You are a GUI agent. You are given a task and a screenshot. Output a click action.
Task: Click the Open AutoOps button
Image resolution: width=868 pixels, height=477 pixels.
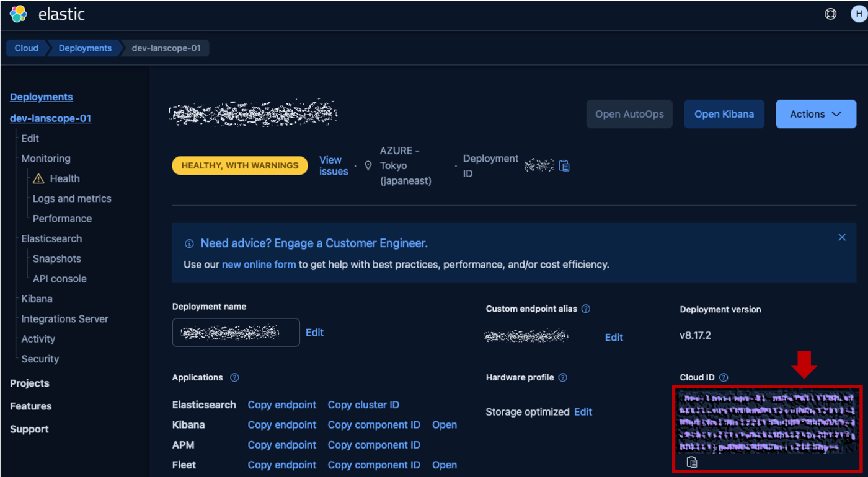629,114
